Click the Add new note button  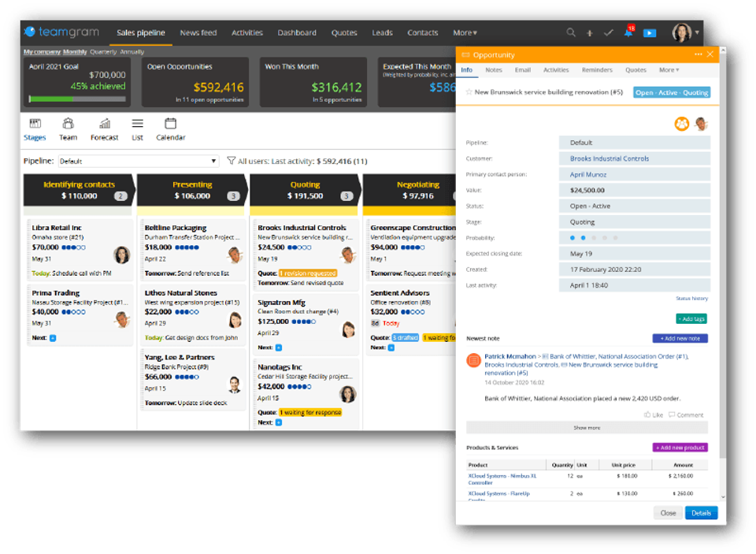pos(680,338)
